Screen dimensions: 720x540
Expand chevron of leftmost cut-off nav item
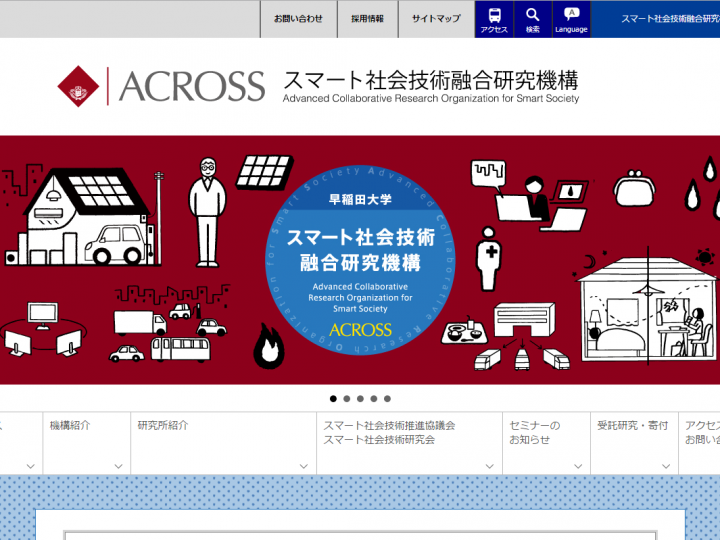(31, 466)
